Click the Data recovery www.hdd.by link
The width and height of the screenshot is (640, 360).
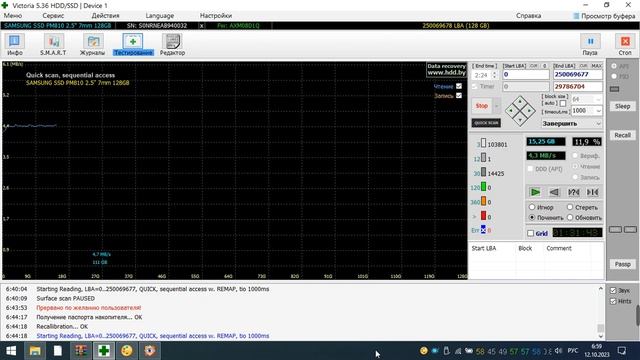click(x=447, y=69)
